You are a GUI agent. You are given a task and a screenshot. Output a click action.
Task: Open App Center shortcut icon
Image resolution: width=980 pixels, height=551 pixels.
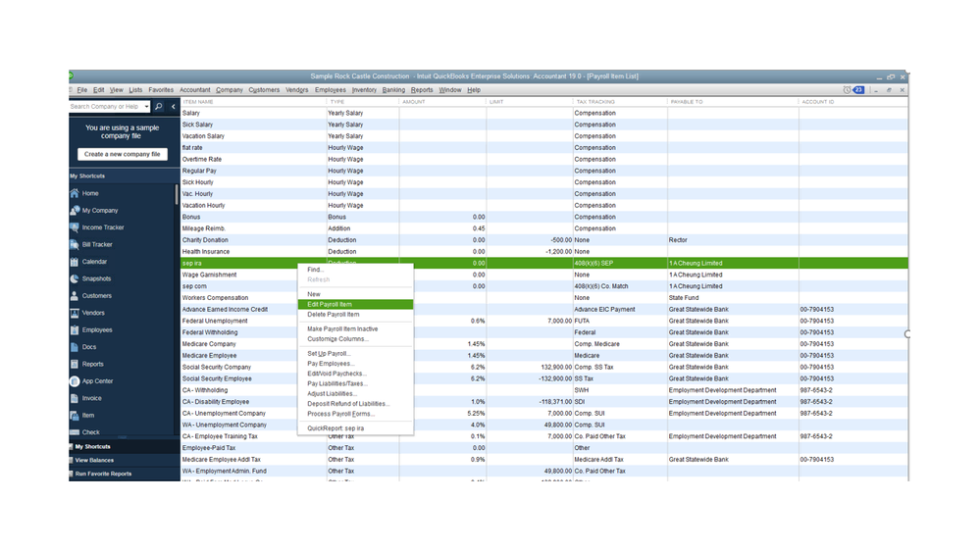[75, 381]
